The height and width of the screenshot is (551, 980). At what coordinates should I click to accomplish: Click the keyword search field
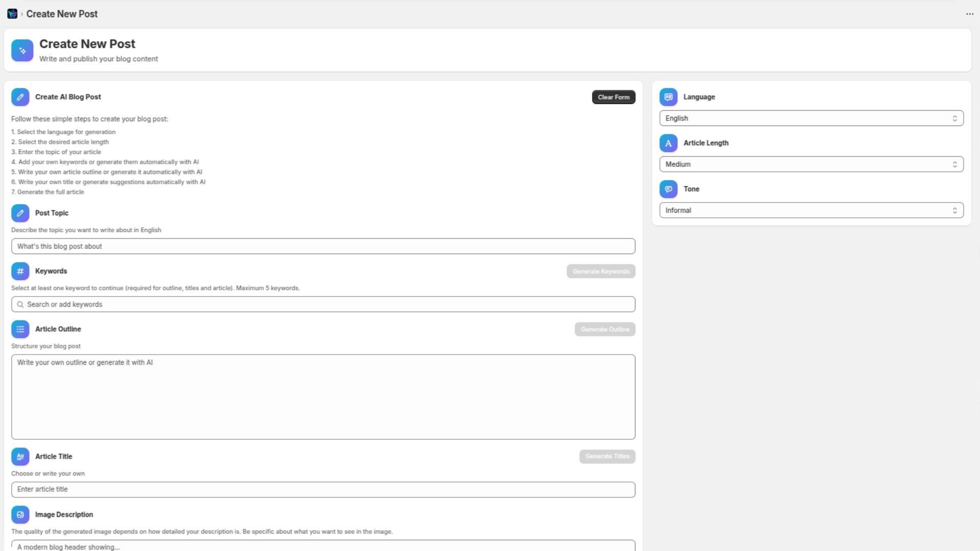tap(323, 304)
